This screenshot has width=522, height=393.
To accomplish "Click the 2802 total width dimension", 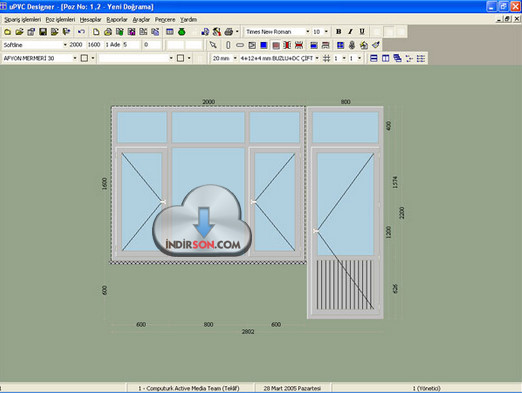I will [248, 332].
